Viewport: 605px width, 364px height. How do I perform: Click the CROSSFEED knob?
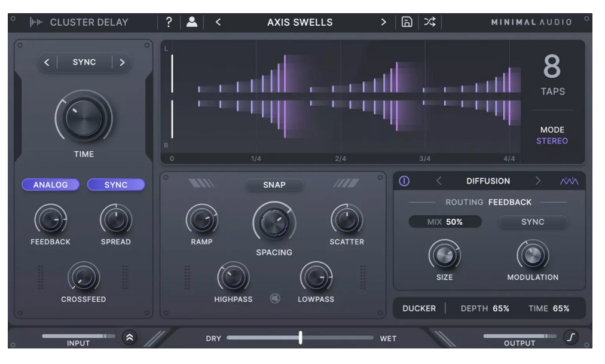click(x=83, y=277)
